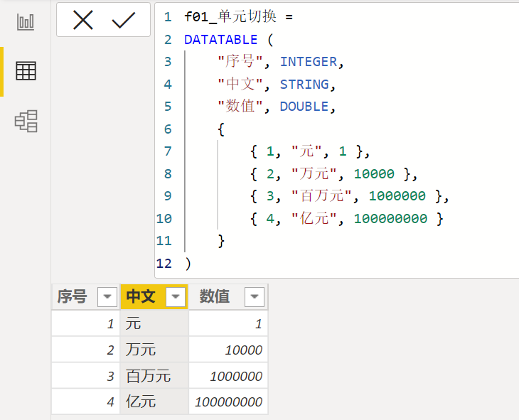Select the value cell 100000000
This screenshot has height=420, width=519.
228,402
